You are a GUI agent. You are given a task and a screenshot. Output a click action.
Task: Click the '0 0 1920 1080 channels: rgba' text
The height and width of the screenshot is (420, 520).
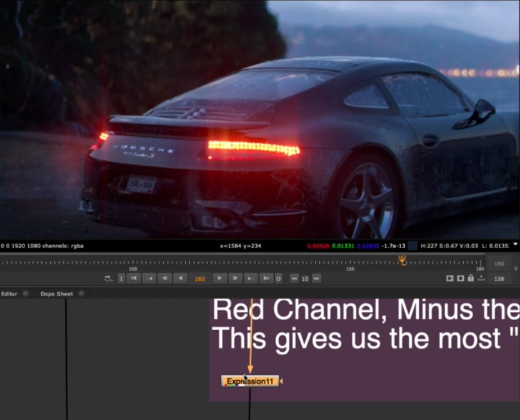42,246
